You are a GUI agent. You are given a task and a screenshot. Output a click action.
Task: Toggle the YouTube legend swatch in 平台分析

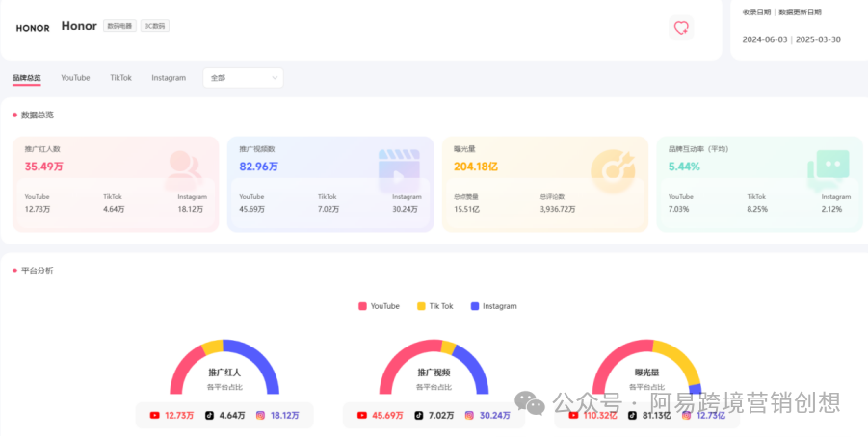(x=362, y=306)
